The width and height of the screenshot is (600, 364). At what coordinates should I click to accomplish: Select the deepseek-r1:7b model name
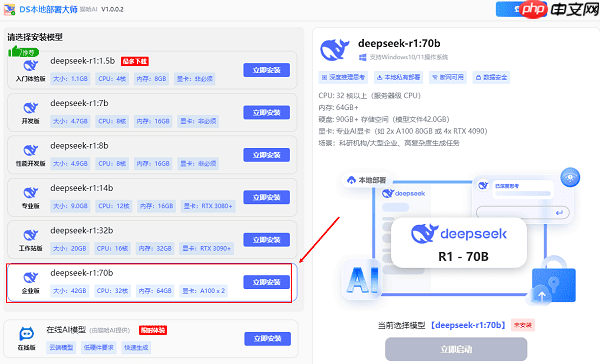point(79,103)
